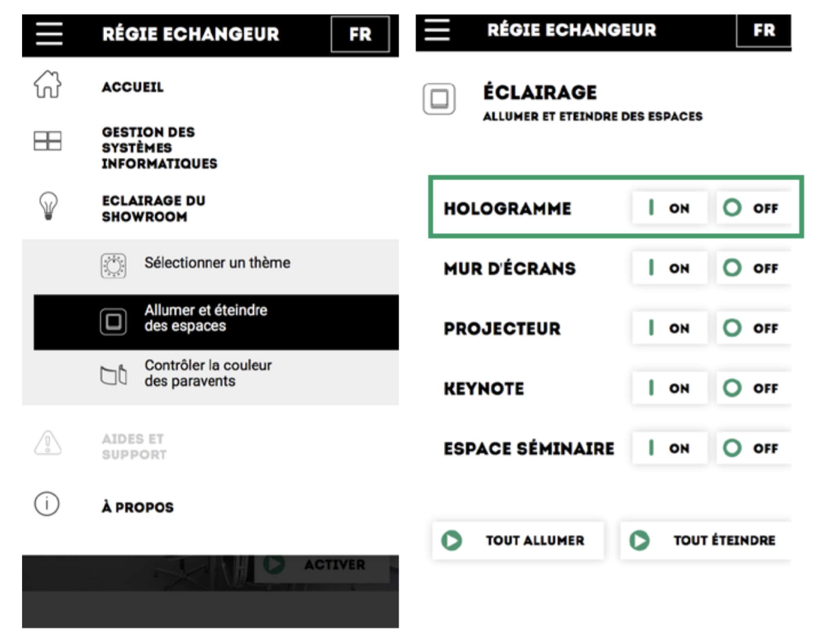Click the light bulb icon for Eclairage

coord(48,206)
